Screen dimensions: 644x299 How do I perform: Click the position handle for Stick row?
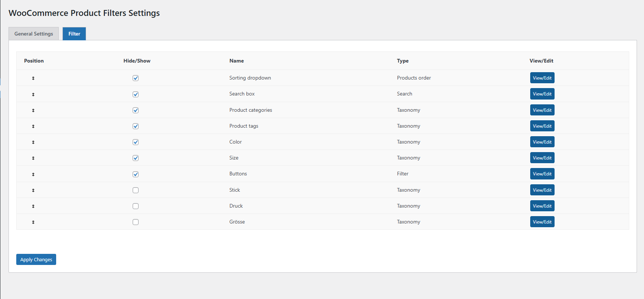[33, 190]
